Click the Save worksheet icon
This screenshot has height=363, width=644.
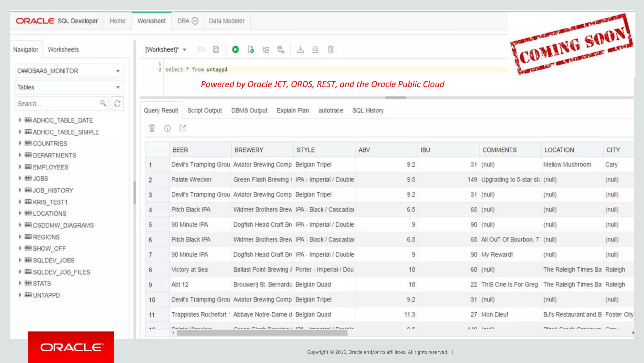pos(216,49)
